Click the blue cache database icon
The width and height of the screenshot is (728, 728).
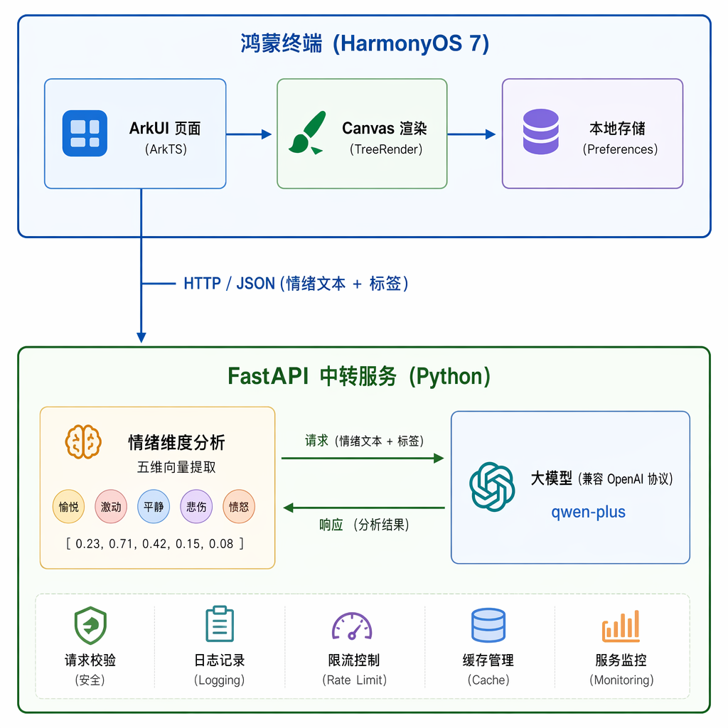click(488, 625)
